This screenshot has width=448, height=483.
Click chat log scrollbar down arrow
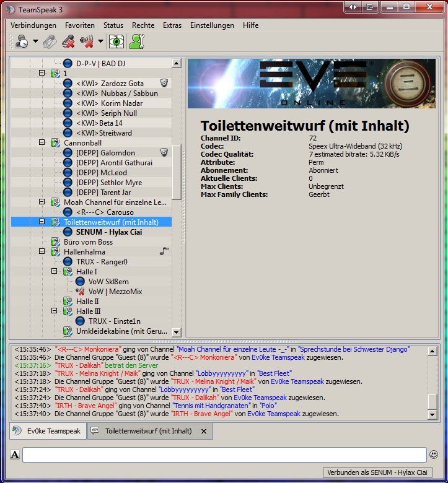[x=433, y=415]
